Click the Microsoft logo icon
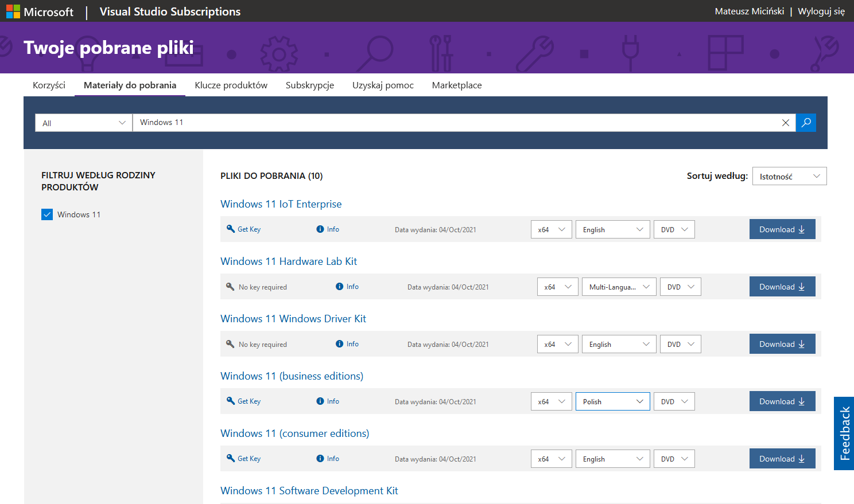The height and width of the screenshot is (504, 854). (13, 11)
